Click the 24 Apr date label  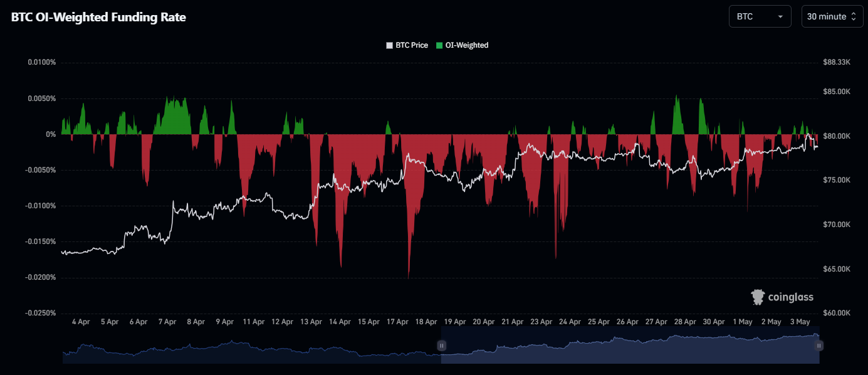click(x=570, y=322)
